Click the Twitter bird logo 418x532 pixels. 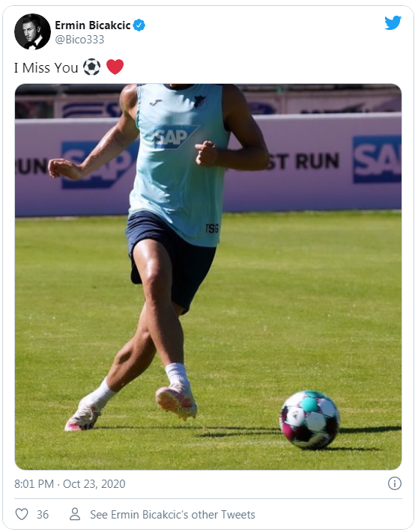pyautogui.click(x=393, y=22)
